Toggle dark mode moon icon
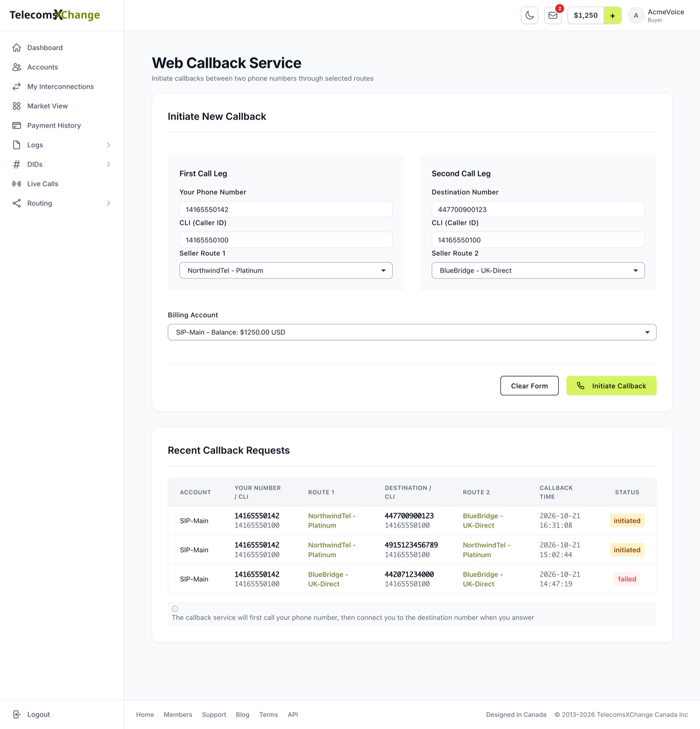 point(529,15)
